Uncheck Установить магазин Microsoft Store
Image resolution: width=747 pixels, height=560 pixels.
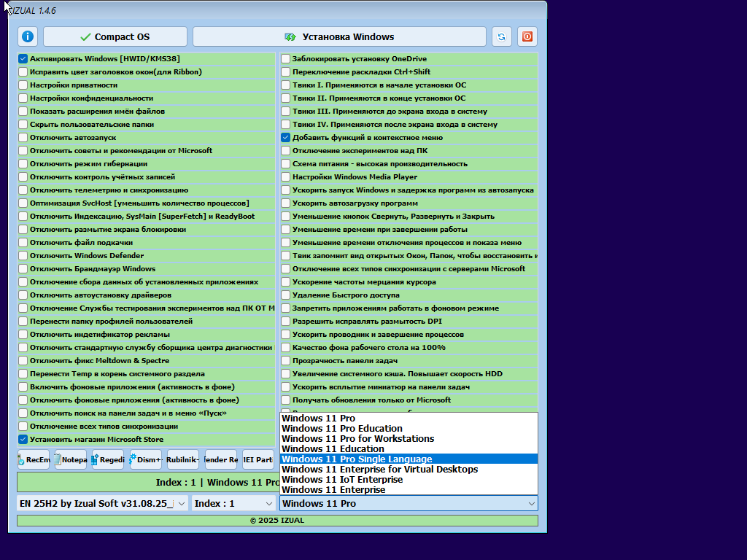(23, 440)
